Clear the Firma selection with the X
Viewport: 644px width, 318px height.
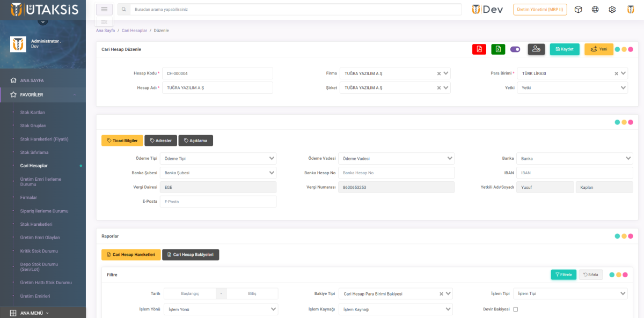(438, 73)
